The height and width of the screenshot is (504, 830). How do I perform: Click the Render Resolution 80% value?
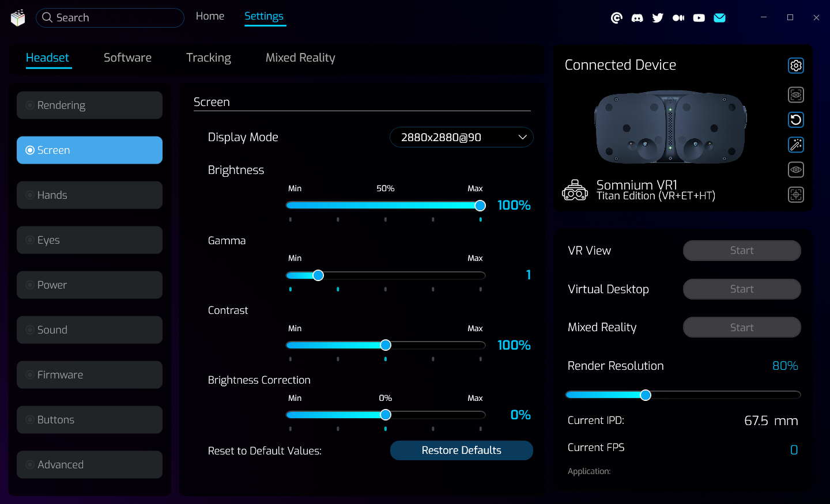click(785, 366)
